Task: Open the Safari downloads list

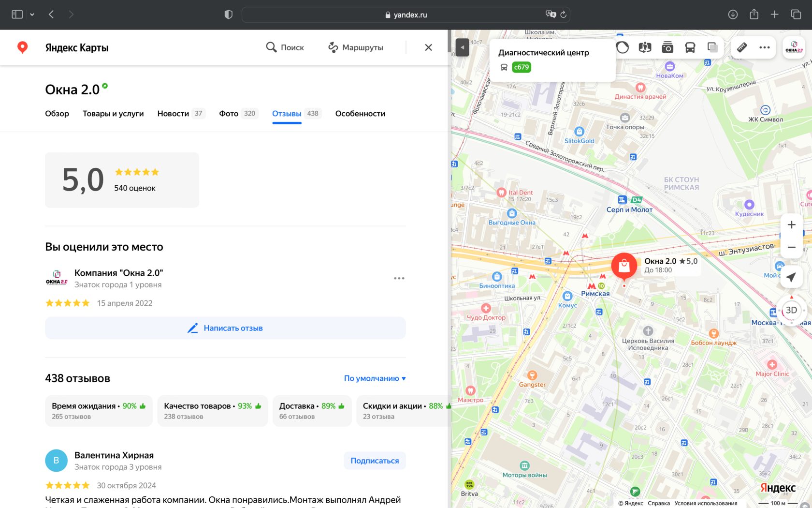Action: pos(733,15)
